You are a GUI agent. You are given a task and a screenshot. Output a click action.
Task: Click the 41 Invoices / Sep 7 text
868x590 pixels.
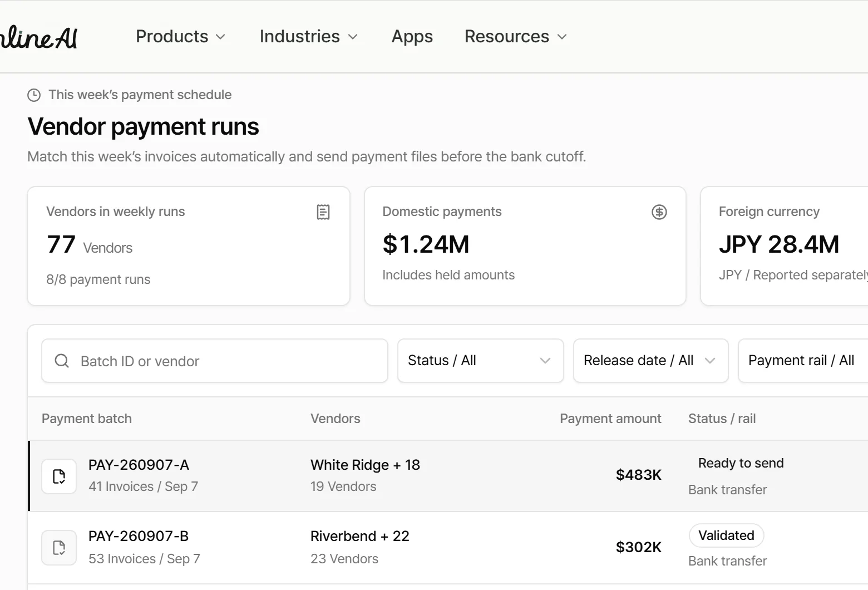point(144,486)
